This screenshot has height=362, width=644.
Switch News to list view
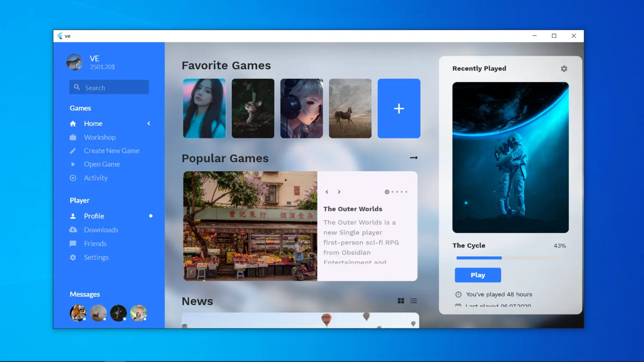[414, 301]
